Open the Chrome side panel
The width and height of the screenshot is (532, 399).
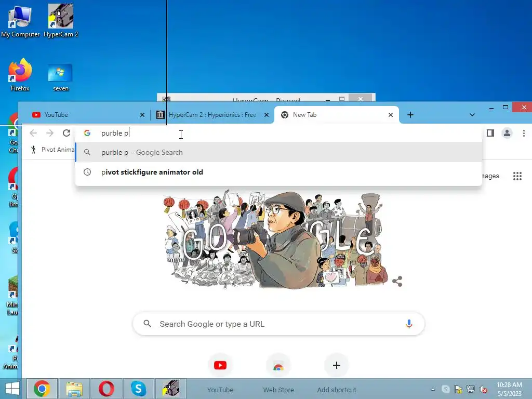[490, 133]
